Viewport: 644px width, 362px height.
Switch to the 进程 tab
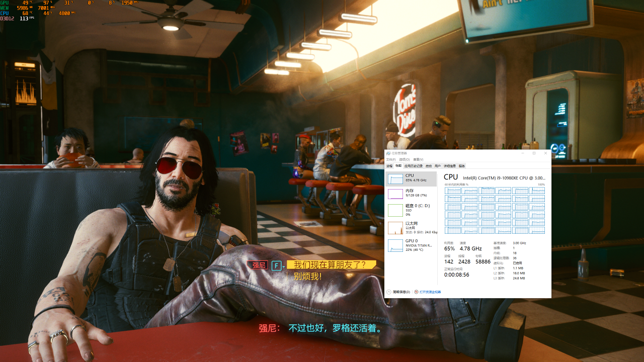pyautogui.click(x=389, y=166)
